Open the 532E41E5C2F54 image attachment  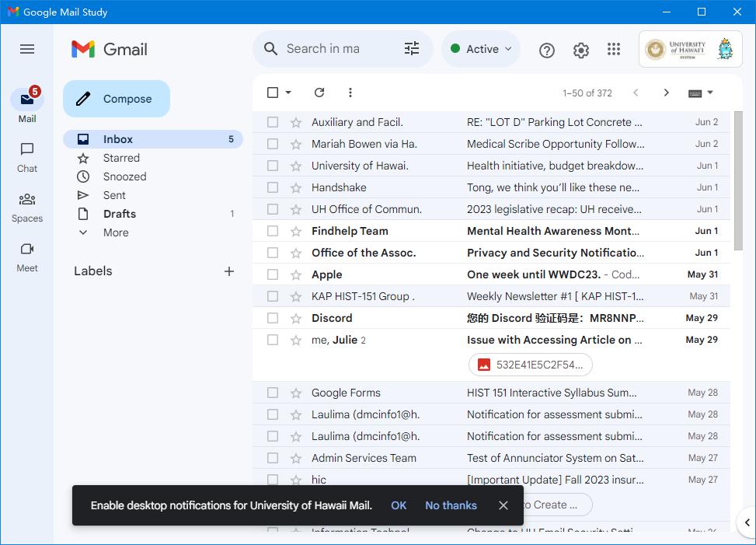point(531,365)
